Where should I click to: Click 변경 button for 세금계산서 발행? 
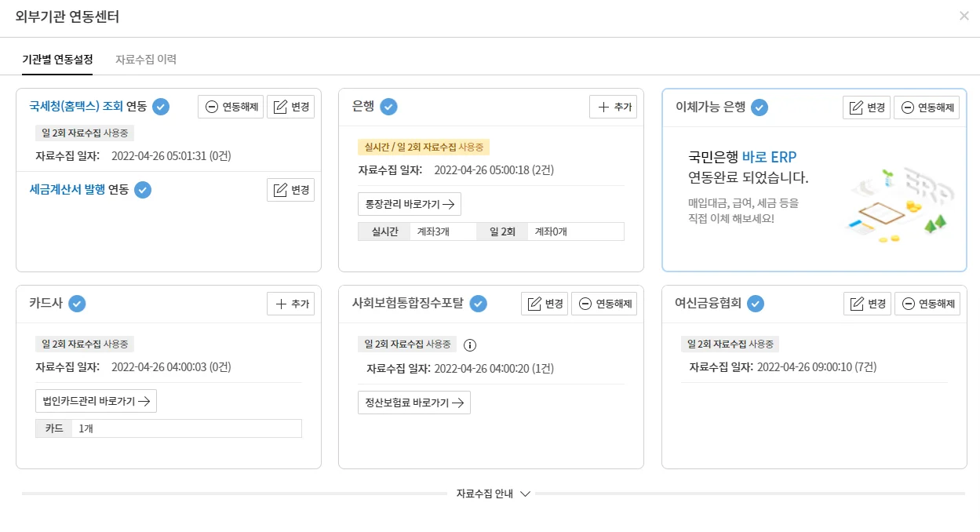[290, 190]
